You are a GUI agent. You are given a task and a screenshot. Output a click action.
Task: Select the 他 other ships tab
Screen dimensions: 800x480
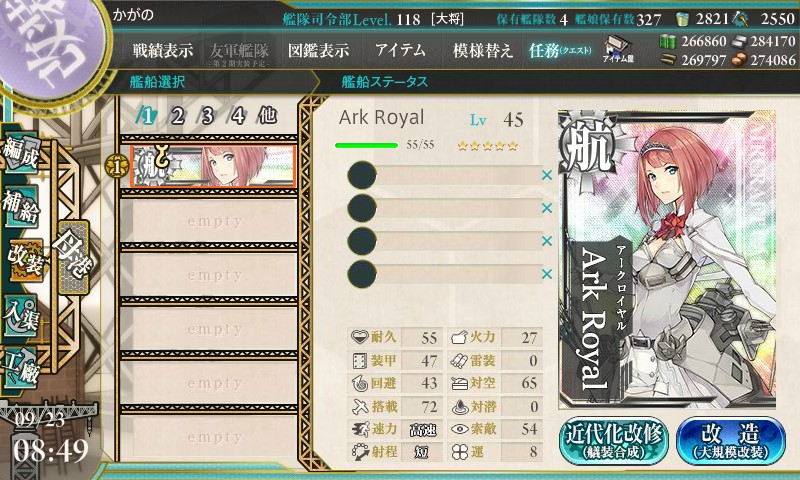[x=267, y=116]
